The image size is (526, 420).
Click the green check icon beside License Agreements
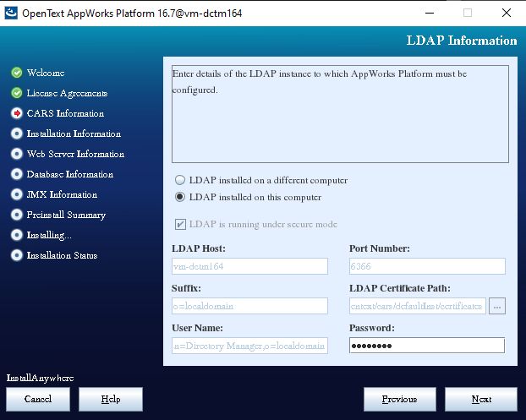[x=17, y=93]
